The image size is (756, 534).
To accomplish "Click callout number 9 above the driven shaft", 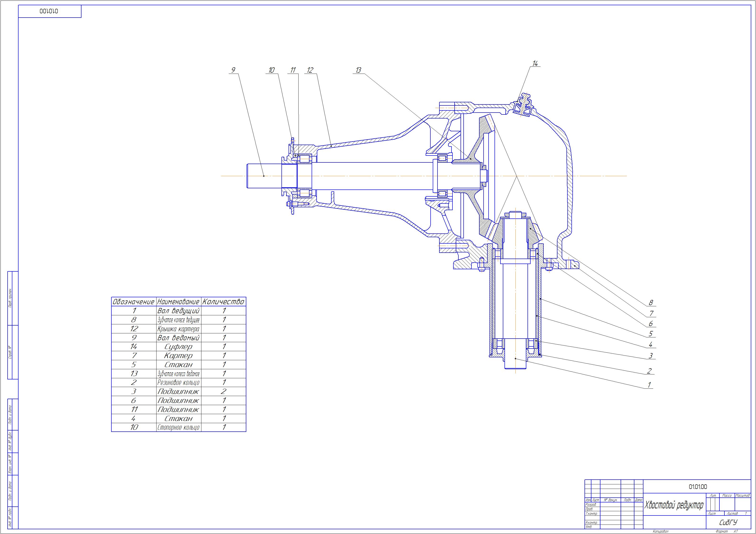I will [x=233, y=70].
